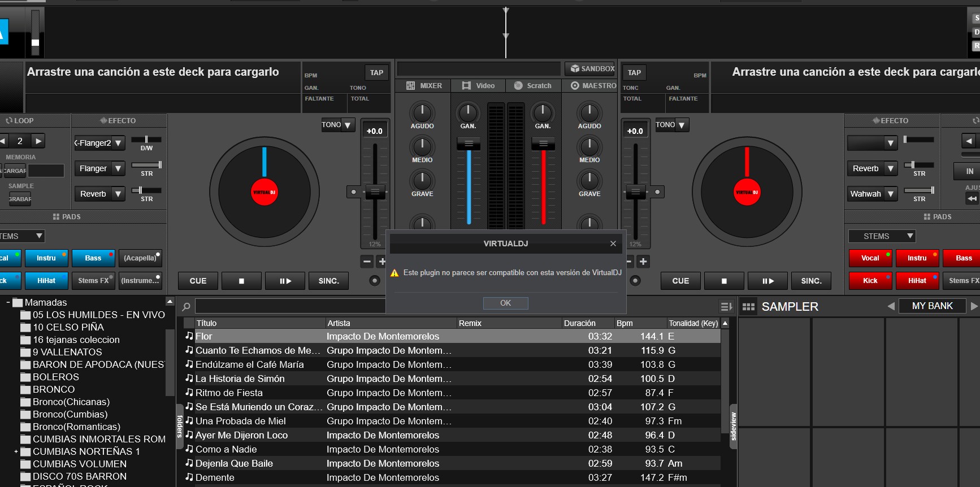Screen dimensions: 980x487
Task: Click OK in the plugin warning dialog
Action: point(506,303)
